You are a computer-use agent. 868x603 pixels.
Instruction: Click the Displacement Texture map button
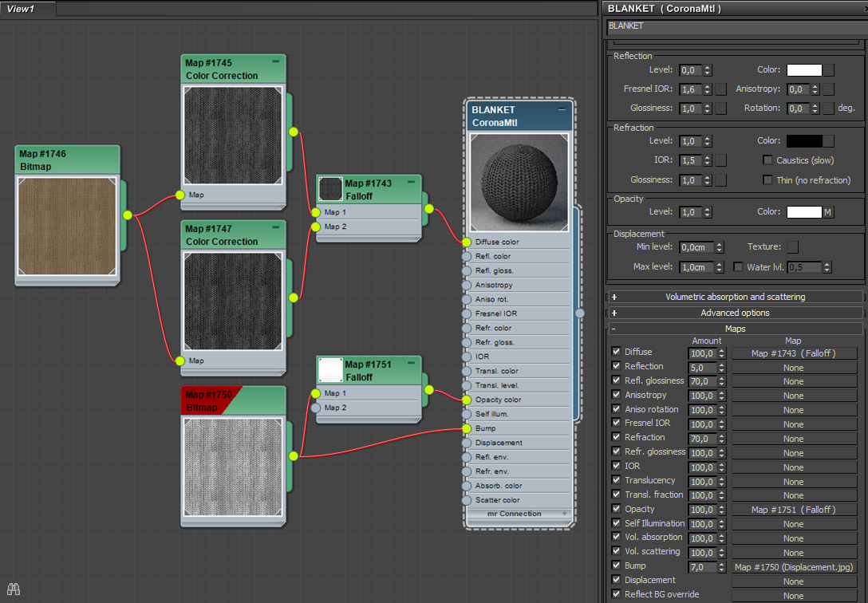click(x=793, y=246)
